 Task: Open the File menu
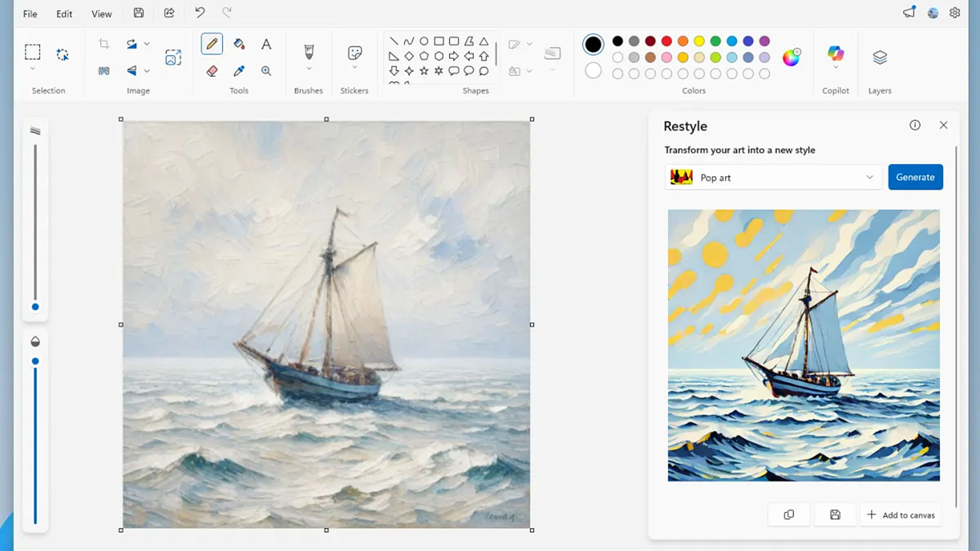click(30, 14)
